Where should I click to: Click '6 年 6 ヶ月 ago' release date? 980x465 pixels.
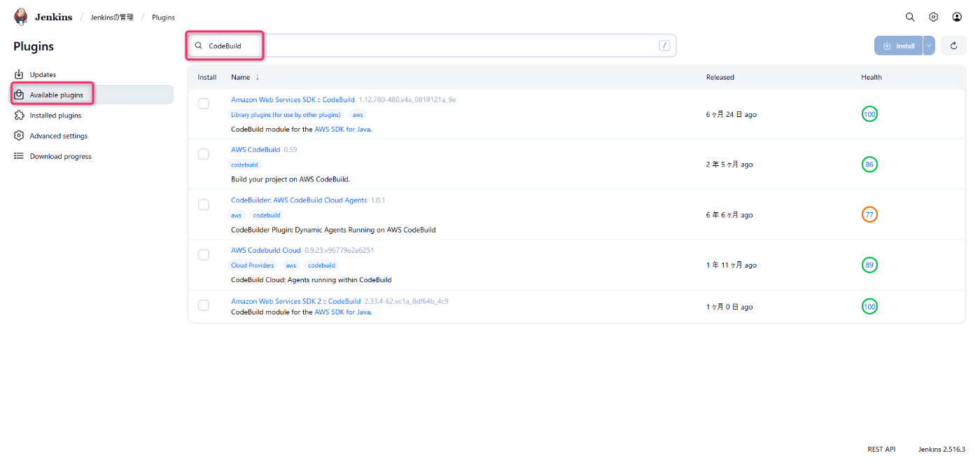pos(729,215)
